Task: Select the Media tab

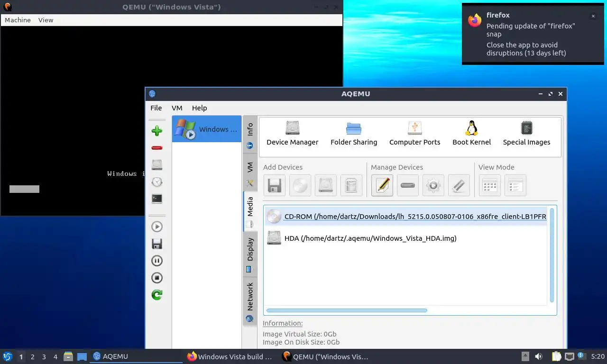Action: (250, 211)
